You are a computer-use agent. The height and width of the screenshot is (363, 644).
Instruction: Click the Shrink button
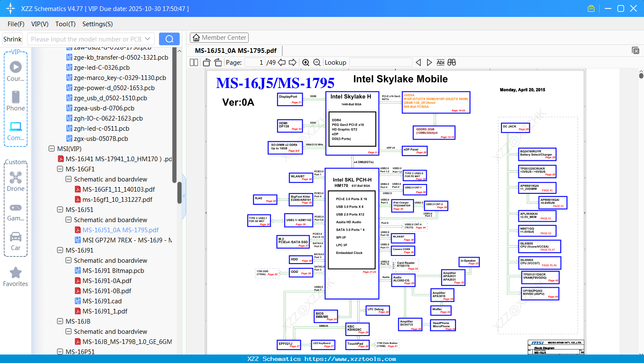[x=13, y=39]
